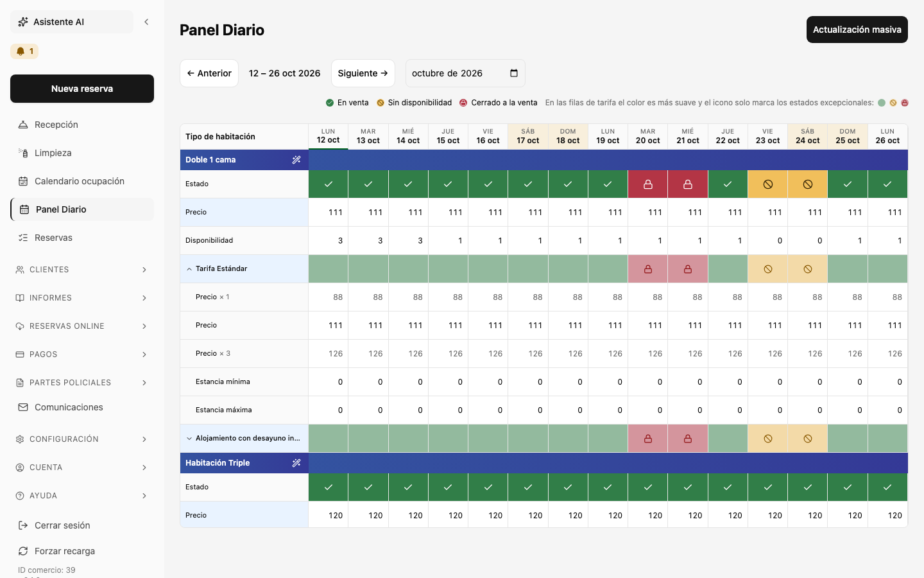Expand the CLIENTES sidebar section
The width and height of the screenshot is (924, 578).
pyautogui.click(x=82, y=270)
